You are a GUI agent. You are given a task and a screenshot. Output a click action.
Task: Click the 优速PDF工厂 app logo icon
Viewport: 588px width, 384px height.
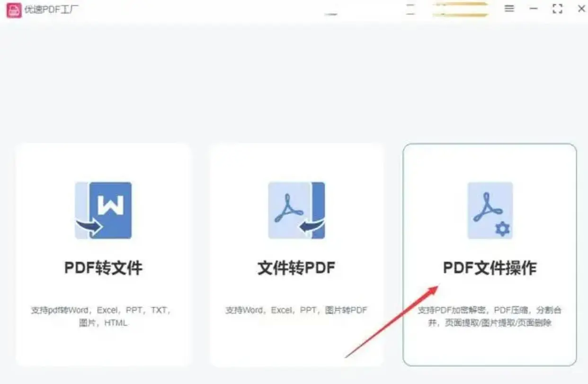click(x=14, y=10)
